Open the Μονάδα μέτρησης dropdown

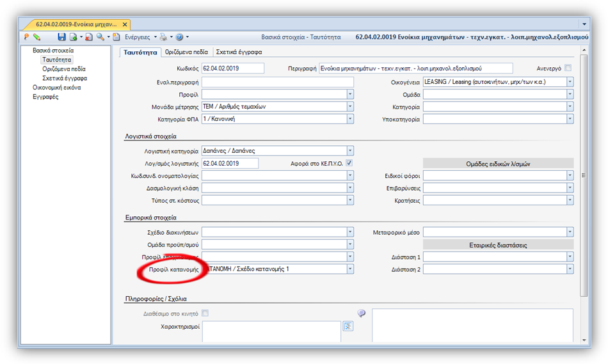349,106
